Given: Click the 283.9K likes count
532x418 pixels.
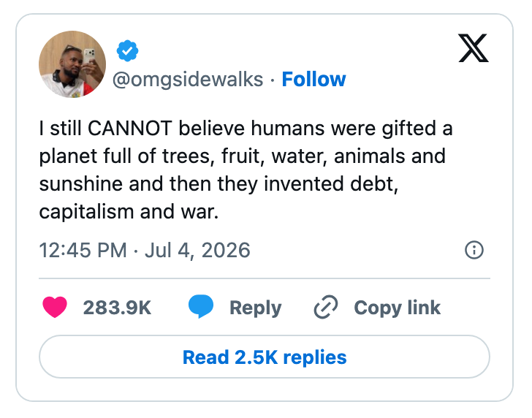Looking at the screenshot, I should [x=117, y=308].
